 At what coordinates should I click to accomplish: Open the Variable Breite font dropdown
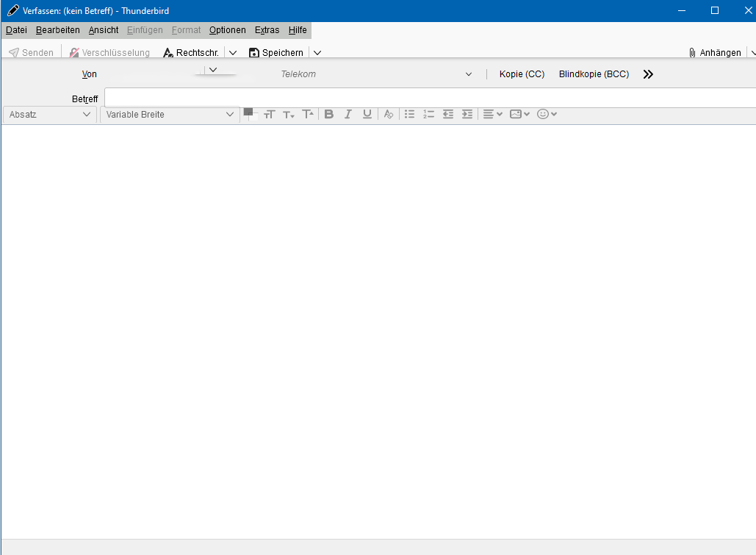click(x=169, y=115)
